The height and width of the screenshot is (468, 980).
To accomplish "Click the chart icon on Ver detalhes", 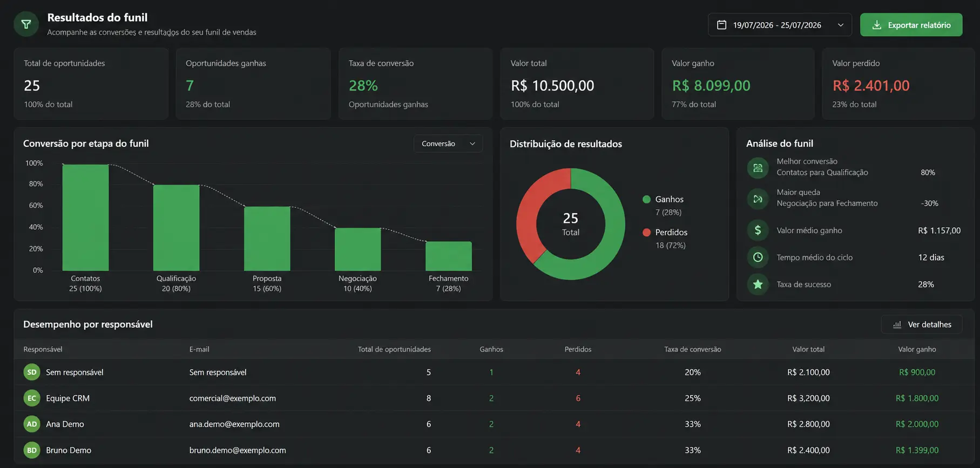I will pos(897,324).
